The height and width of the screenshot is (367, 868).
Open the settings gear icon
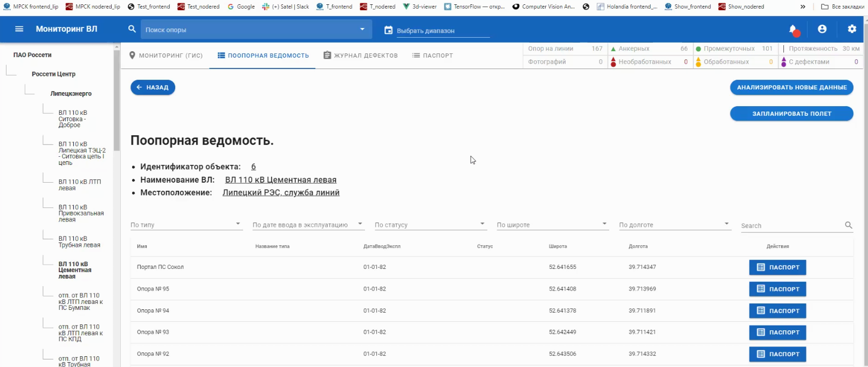coord(852,29)
